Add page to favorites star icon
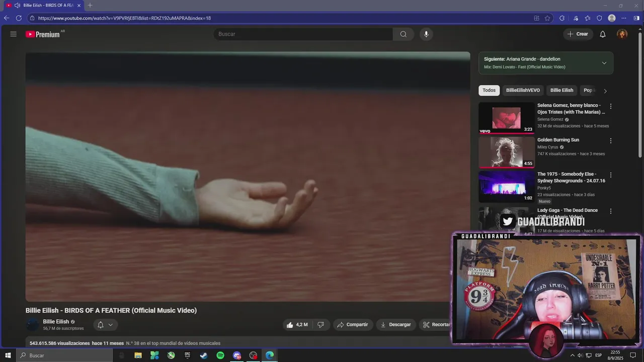Viewport: 644px width, 362px height. 547,18
